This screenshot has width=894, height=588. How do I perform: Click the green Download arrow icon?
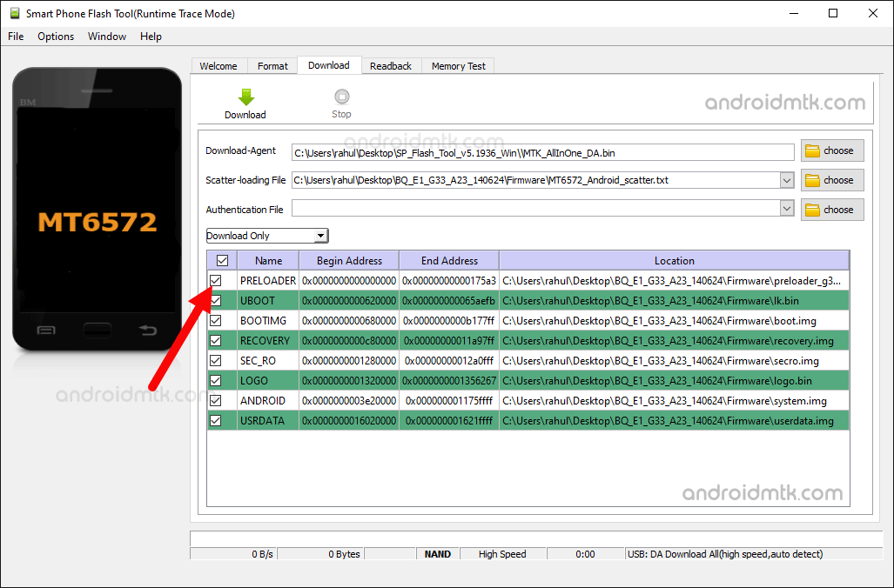click(x=245, y=97)
